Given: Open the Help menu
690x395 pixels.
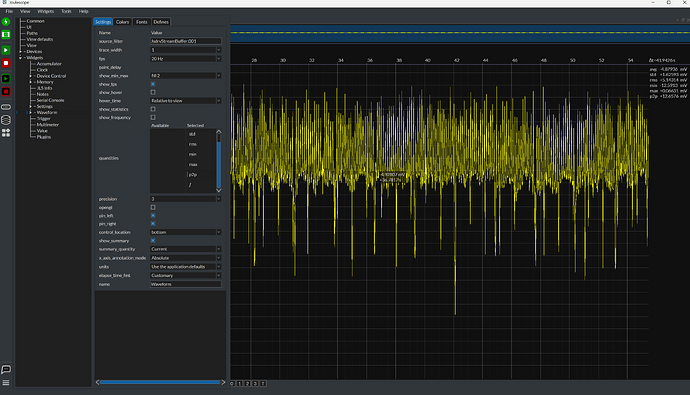Looking at the screenshot, I should [84, 11].
